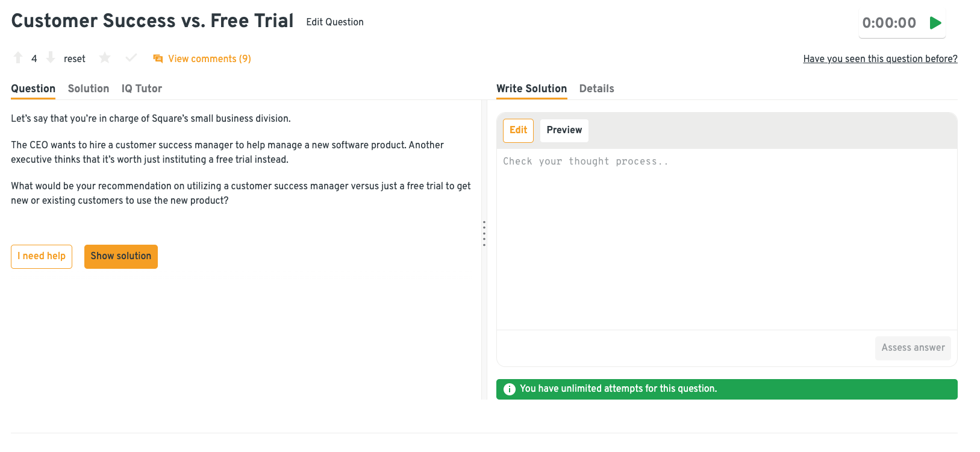This screenshot has width=980, height=452.
Task: Click Have you seen this question before
Action: (880, 59)
